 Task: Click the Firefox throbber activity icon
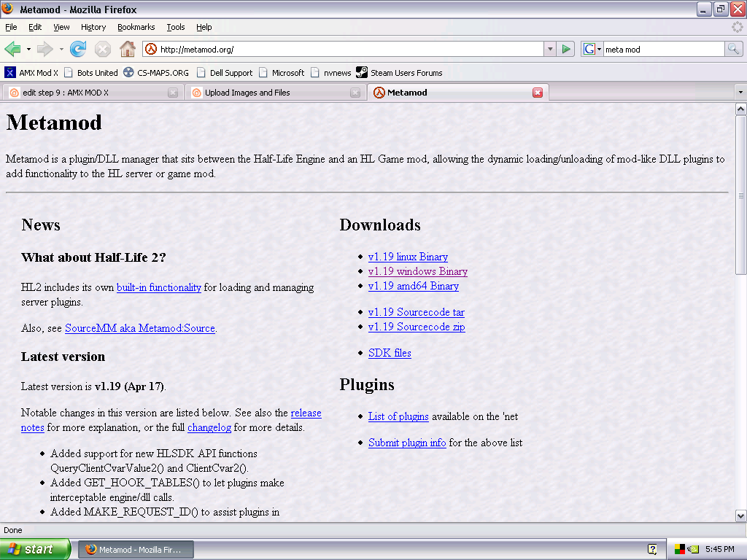[x=737, y=27]
